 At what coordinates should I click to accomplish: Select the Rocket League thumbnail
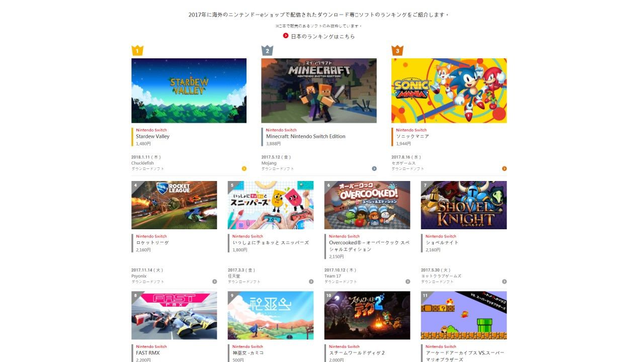point(174,205)
